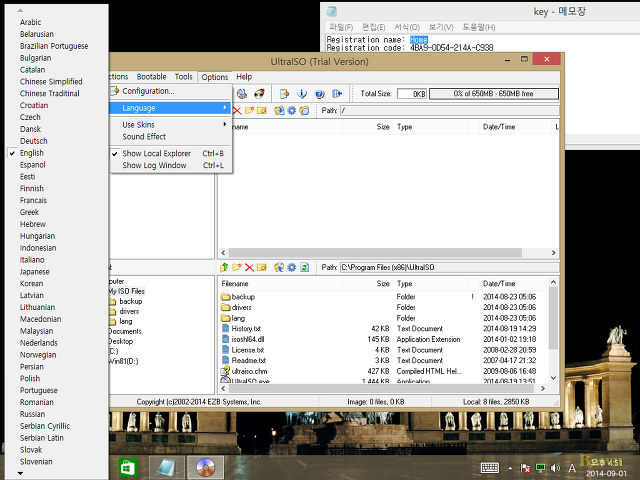
Task: Click the UltraISO disc taskbar icon
Action: point(205,468)
